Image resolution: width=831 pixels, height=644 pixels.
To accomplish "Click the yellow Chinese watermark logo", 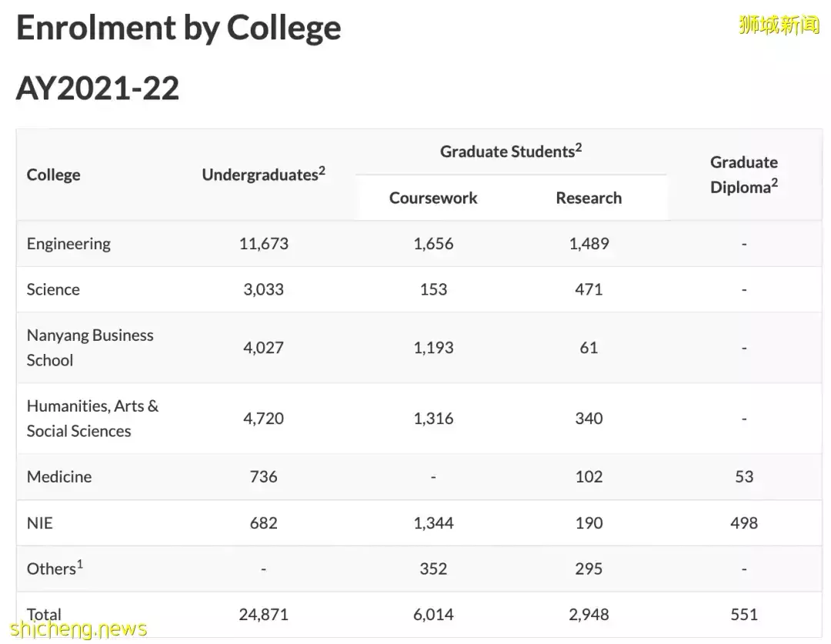I will 779,25.
